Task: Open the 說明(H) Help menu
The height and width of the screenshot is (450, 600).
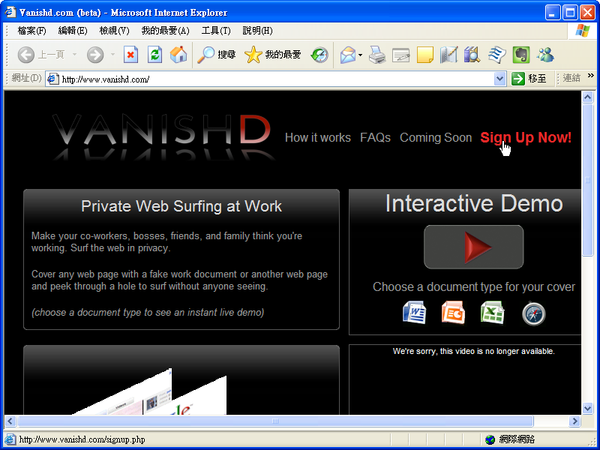Action: tap(258, 31)
